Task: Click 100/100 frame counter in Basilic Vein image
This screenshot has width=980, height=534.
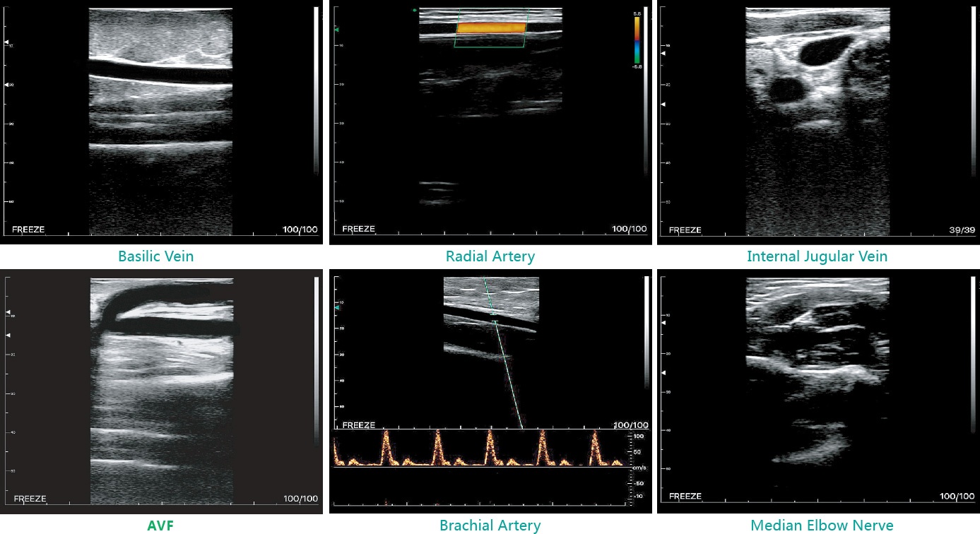Action: [x=300, y=230]
